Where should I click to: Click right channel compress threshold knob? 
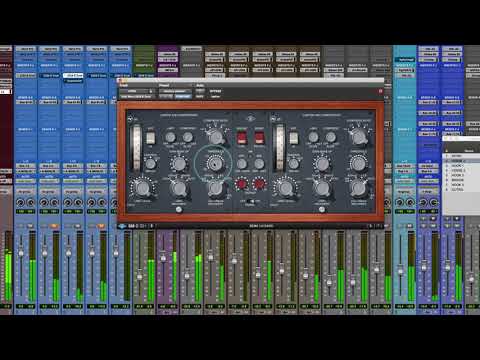click(x=358, y=163)
